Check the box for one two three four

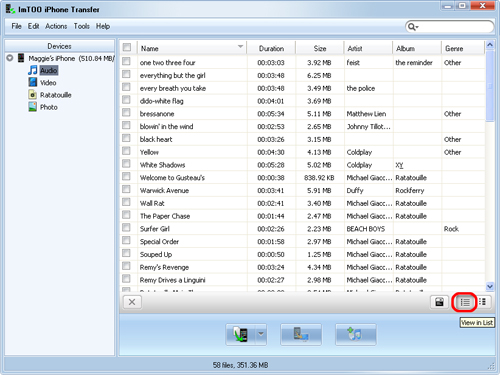click(x=126, y=61)
